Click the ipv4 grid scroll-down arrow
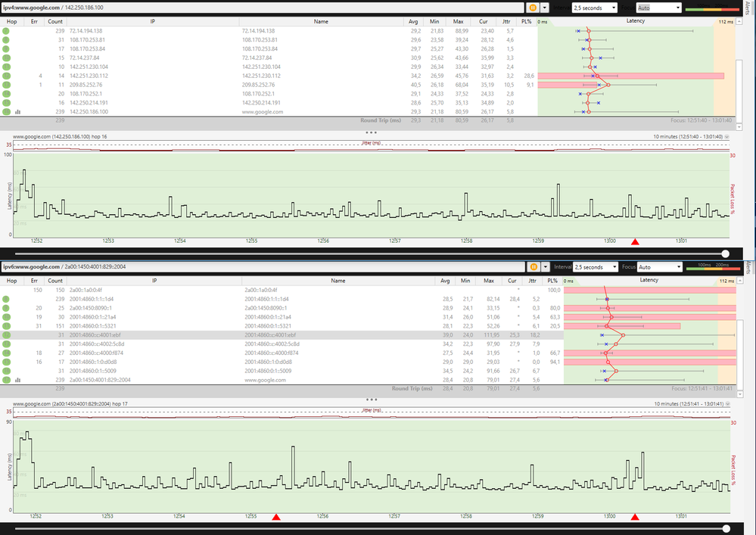This screenshot has height=535, width=756. coord(739,127)
